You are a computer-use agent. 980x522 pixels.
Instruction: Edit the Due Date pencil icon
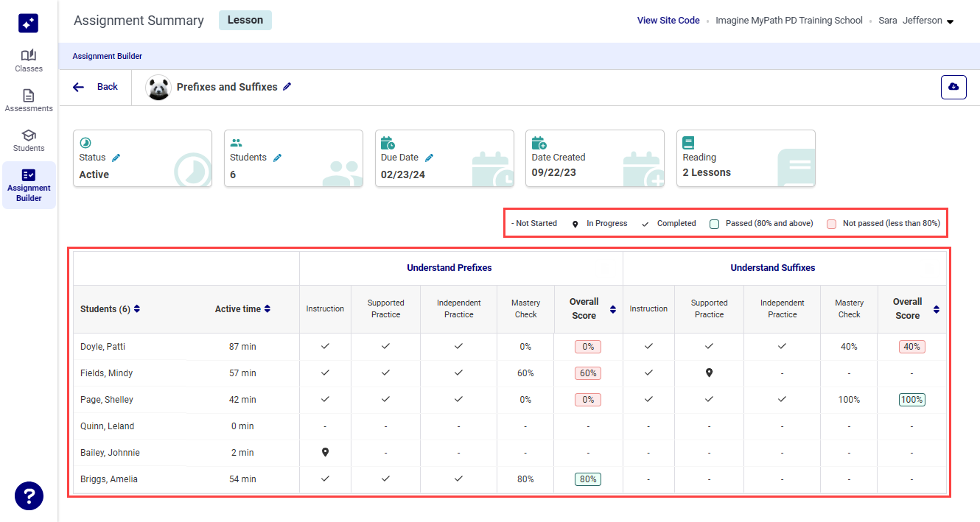click(430, 158)
